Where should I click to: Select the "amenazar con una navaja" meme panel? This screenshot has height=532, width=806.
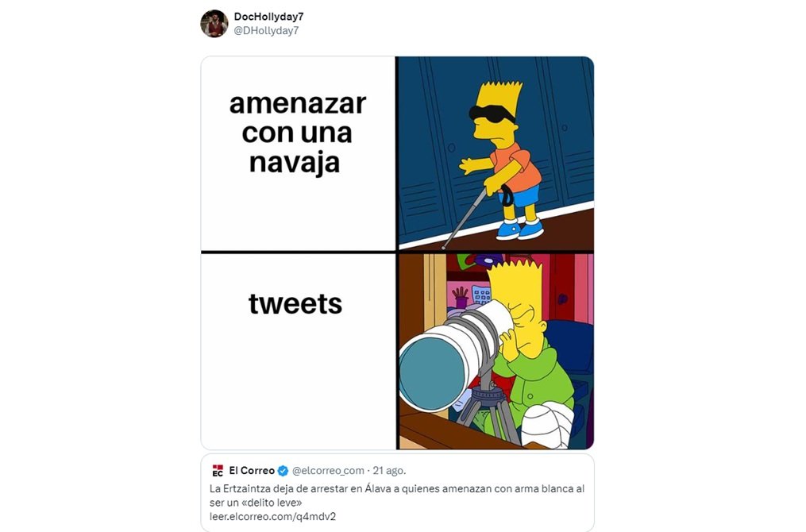(298, 154)
